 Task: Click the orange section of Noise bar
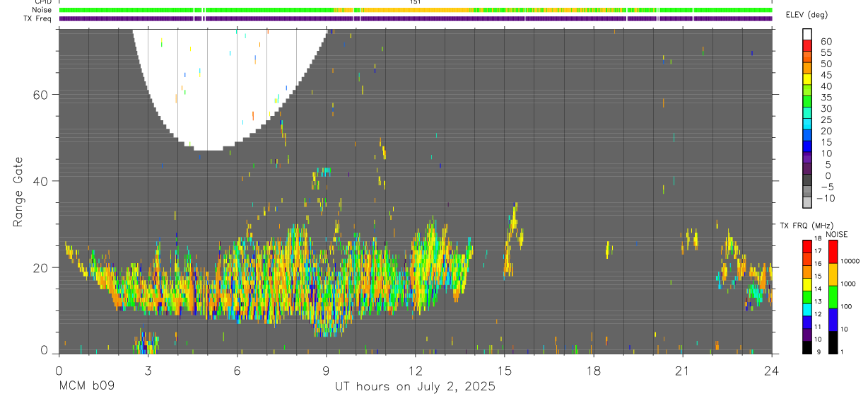click(x=495, y=10)
